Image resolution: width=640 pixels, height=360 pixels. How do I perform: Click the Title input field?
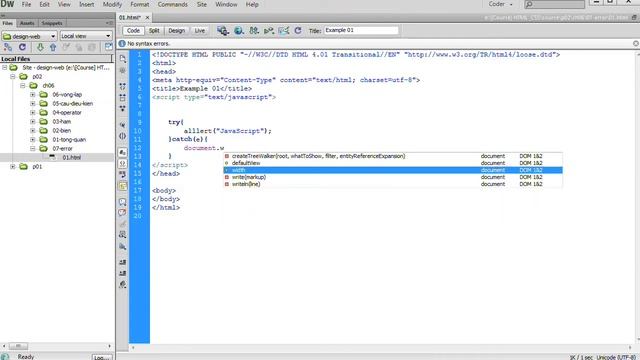point(361,31)
